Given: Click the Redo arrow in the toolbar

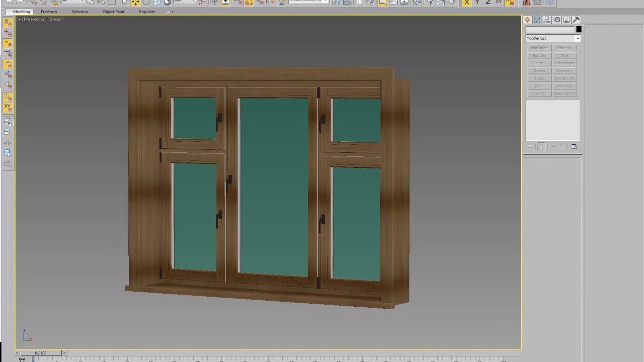Looking at the screenshot, I should point(20,2).
